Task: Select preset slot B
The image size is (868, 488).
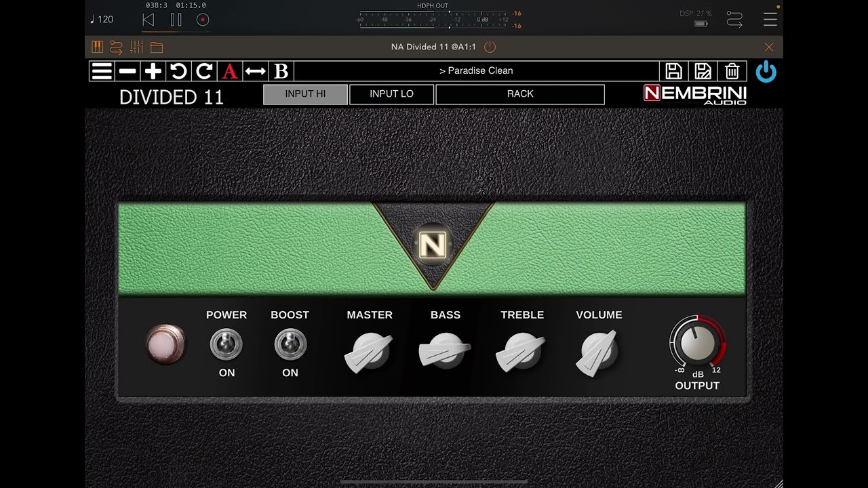Action: pyautogui.click(x=281, y=71)
